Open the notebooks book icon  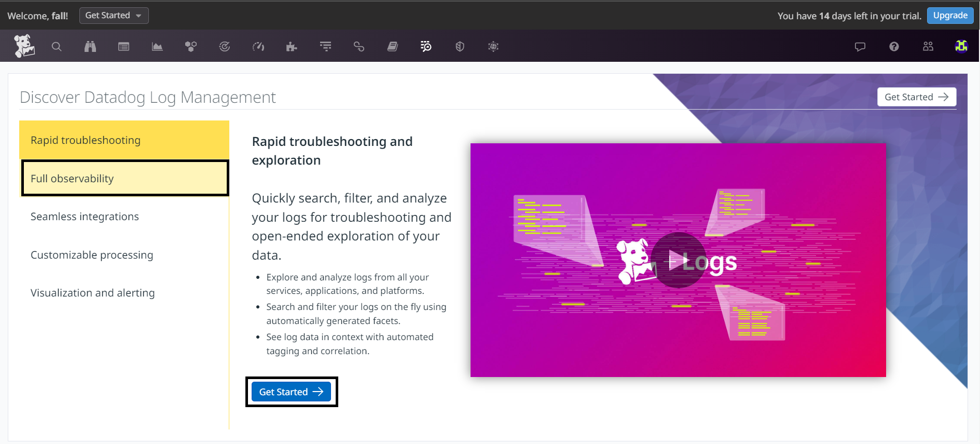click(393, 47)
